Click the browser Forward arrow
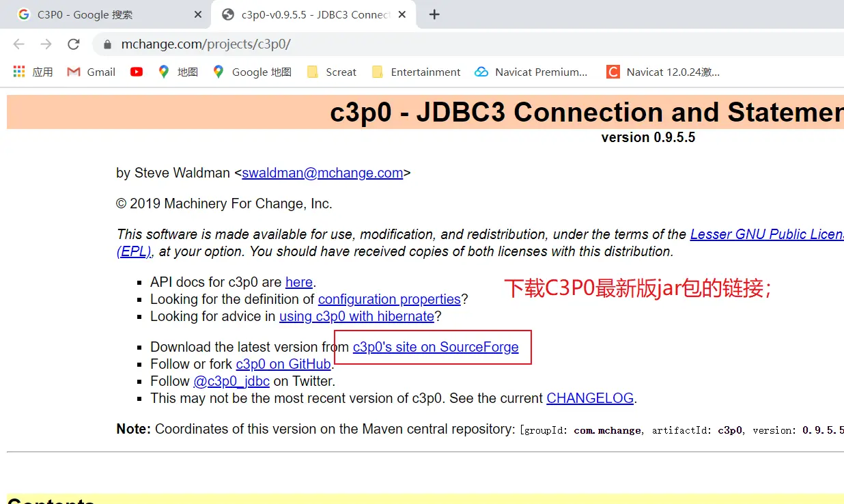844x504 pixels. coord(46,44)
